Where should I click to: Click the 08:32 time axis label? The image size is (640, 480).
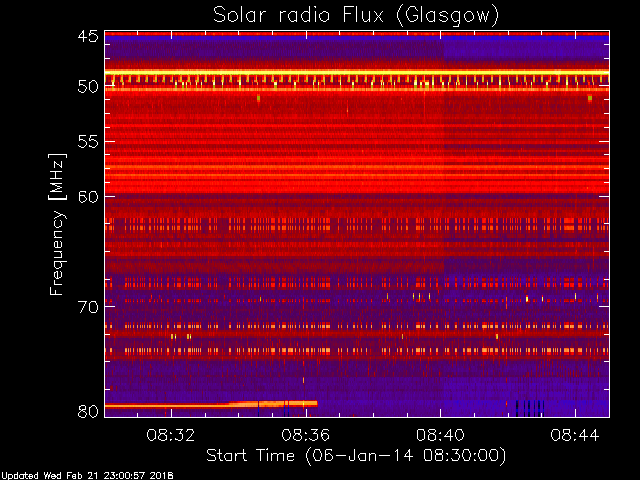[171, 435]
